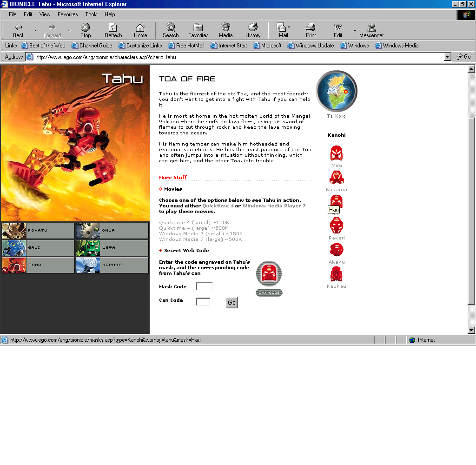Click the Akaku mask icon
The image size is (476, 465).
tap(337, 250)
